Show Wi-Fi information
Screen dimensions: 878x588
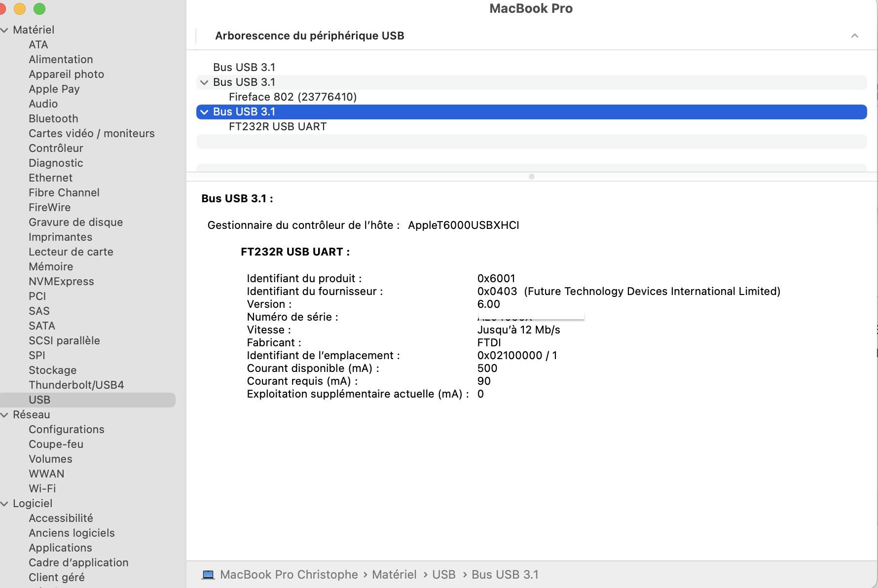pos(42,489)
